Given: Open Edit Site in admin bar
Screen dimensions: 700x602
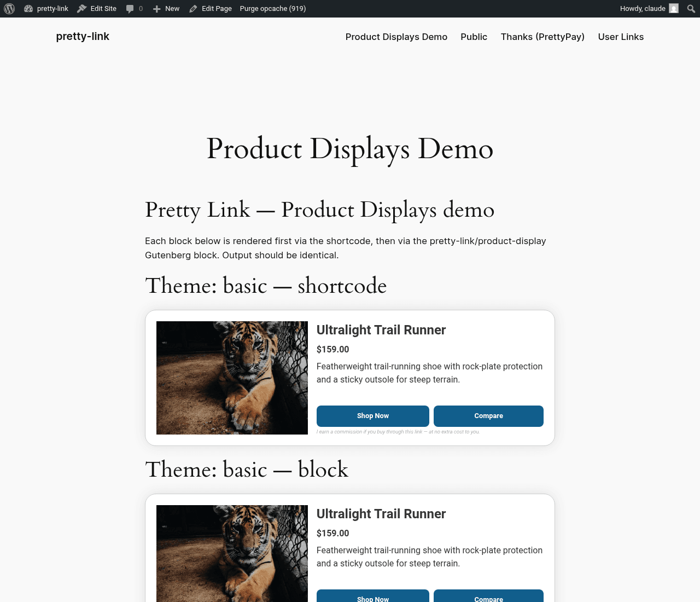Looking at the screenshot, I should click(97, 9).
